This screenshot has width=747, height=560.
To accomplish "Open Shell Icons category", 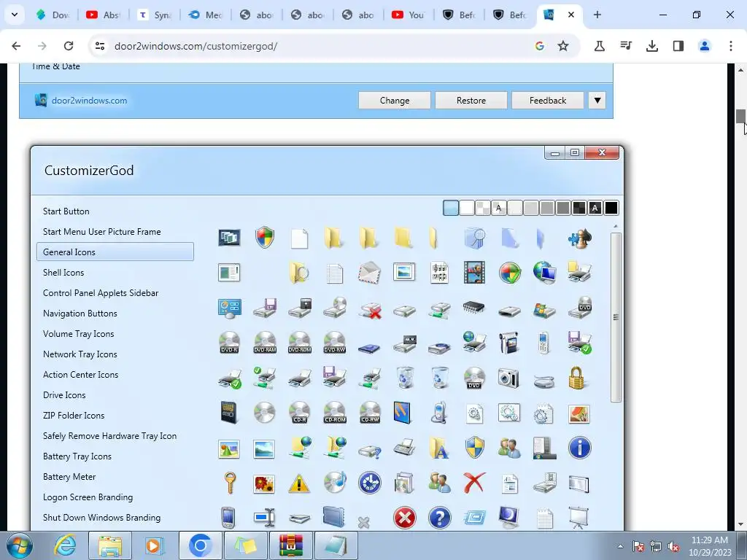I will click(x=63, y=273).
